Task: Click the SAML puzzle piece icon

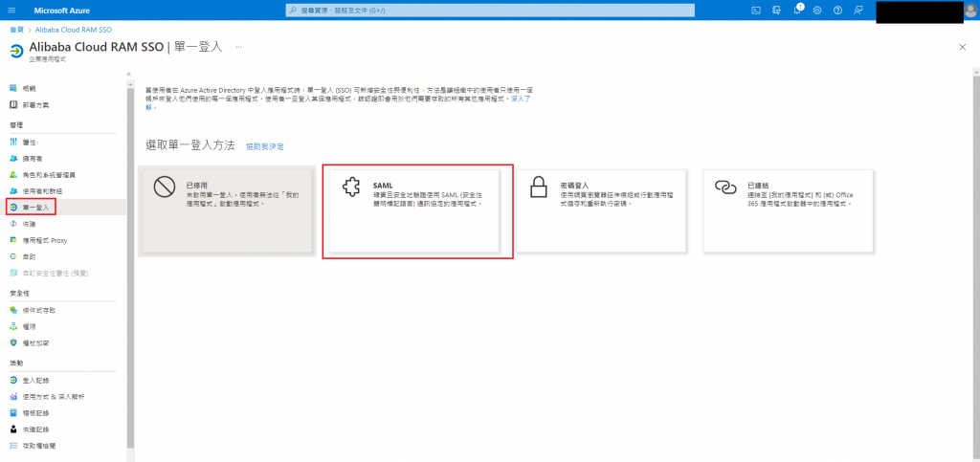Action: [351, 187]
